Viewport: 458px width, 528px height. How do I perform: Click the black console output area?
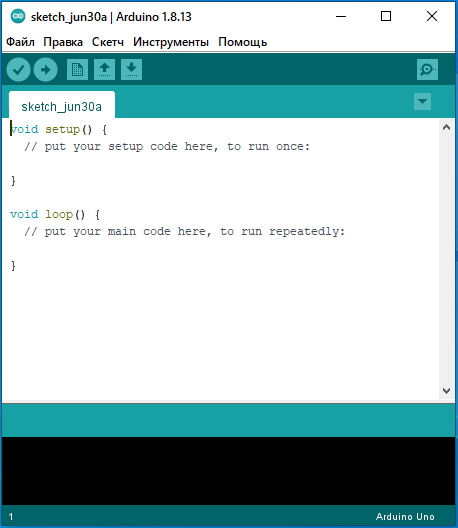tap(228, 471)
